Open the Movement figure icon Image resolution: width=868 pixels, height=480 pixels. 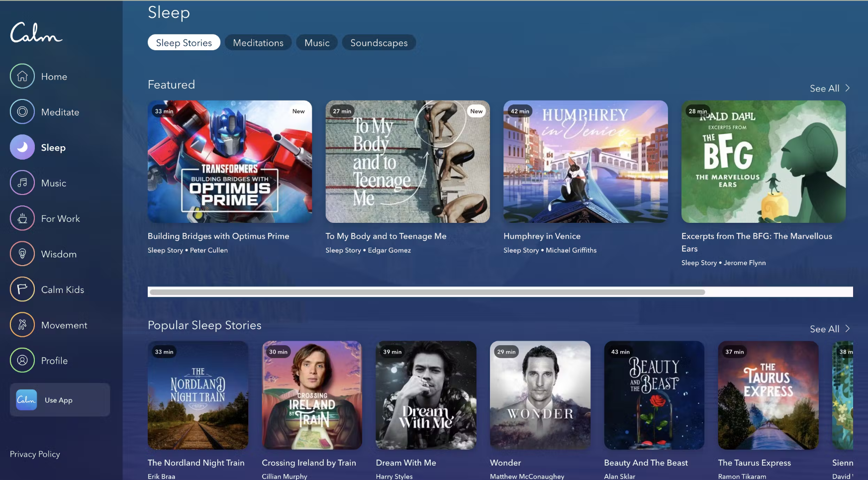[22, 325]
